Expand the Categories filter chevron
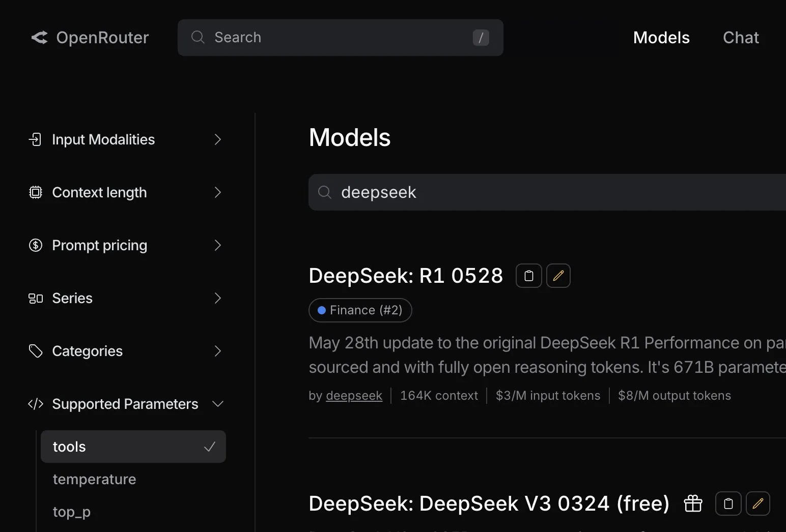 (218, 351)
